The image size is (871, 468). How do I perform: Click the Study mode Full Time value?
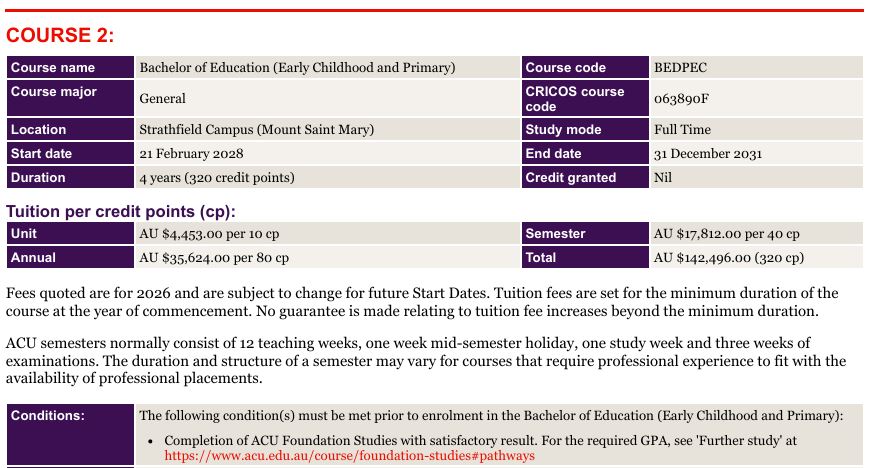(682, 129)
